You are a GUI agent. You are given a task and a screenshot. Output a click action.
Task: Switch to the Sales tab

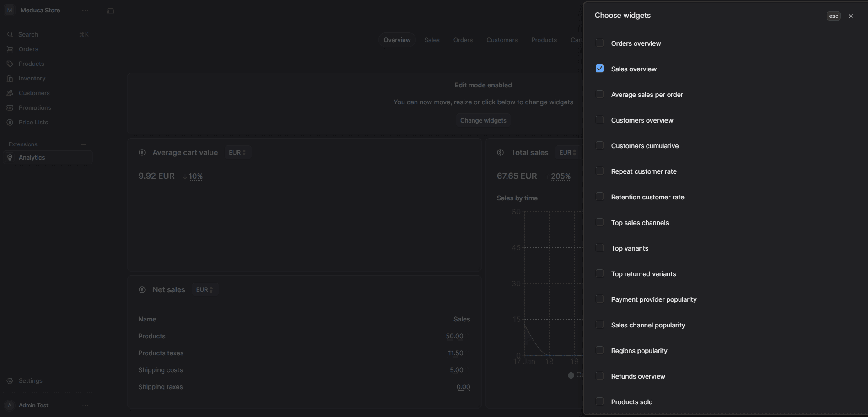431,40
